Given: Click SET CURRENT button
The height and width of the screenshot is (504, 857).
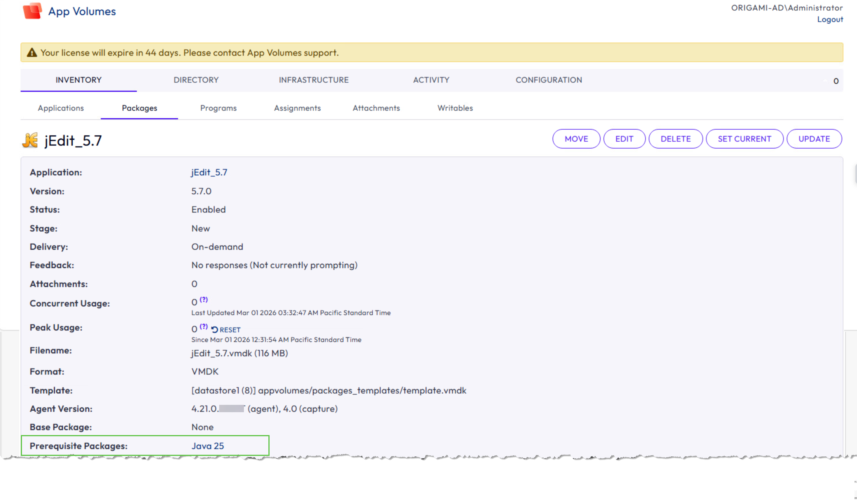Looking at the screenshot, I should pyautogui.click(x=744, y=139).
